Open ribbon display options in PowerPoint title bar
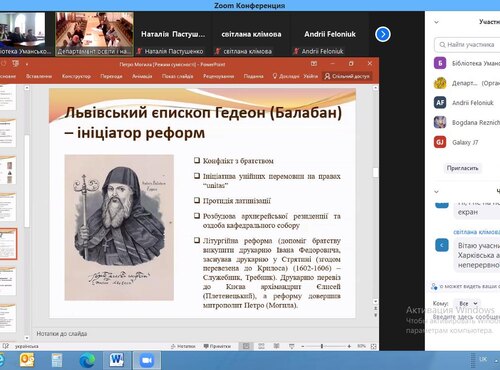 pyautogui.click(x=314, y=63)
